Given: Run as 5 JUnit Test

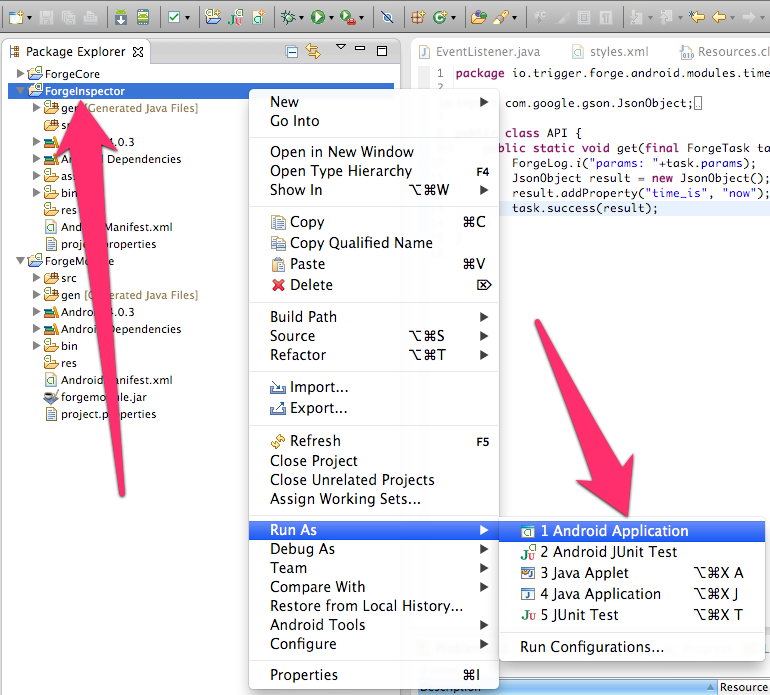Looking at the screenshot, I should (x=632, y=615).
